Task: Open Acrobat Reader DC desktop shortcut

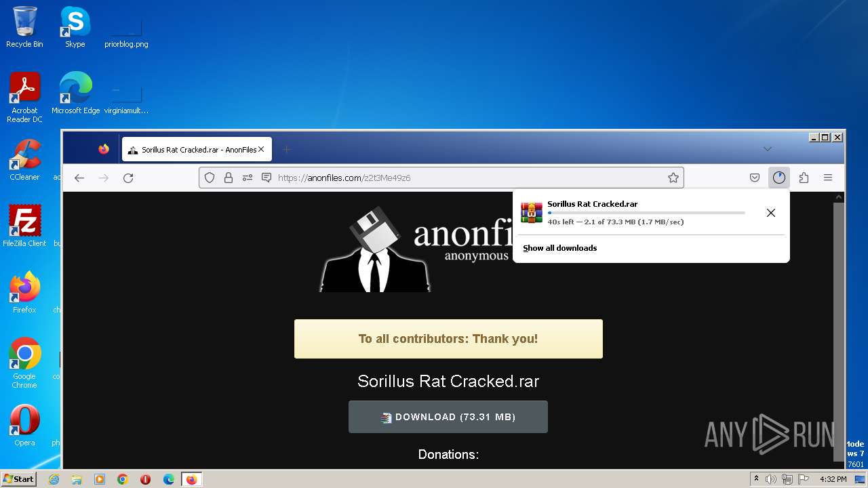Action: tap(24, 98)
